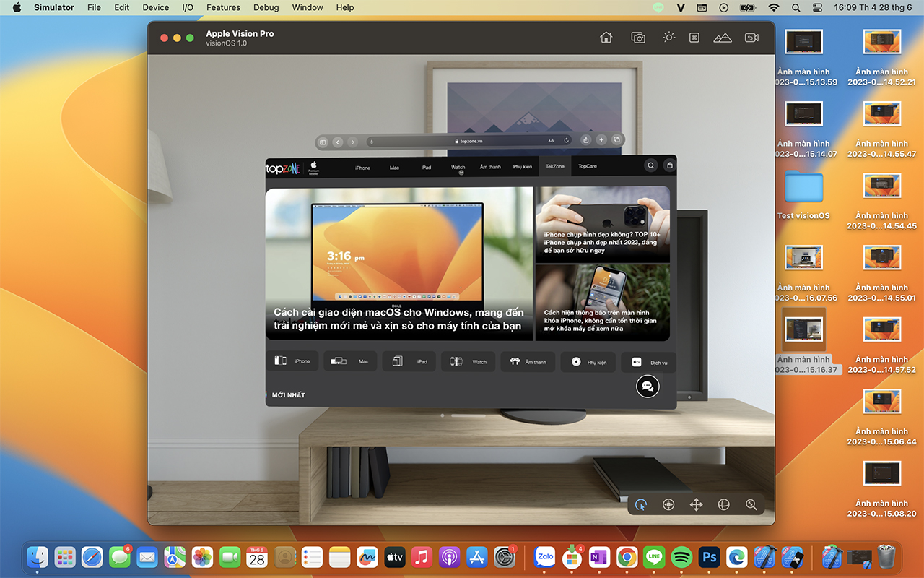Open the AA reader options in Safari
The image size is (924, 578).
pyautogui.click(x=551, y=141)
